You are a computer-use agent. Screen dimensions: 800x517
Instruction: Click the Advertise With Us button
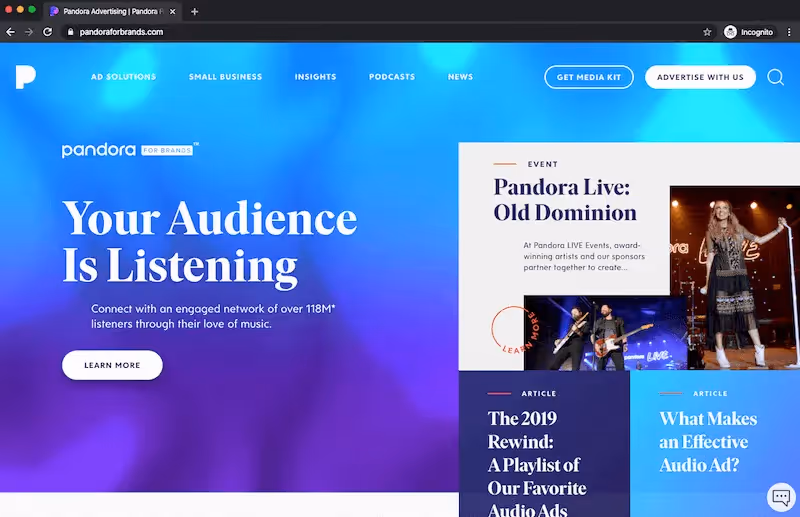click(x=700, y=77)
